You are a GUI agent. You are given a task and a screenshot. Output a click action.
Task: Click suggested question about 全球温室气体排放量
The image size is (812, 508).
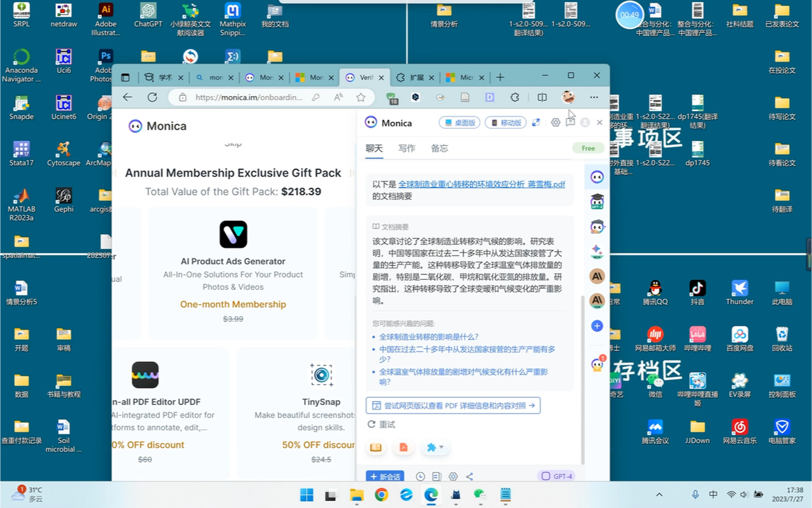click(464, 377)
